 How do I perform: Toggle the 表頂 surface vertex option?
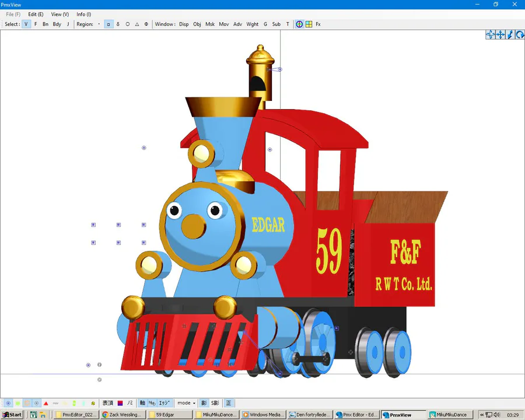pyautogui.click(x=108, y=403)
